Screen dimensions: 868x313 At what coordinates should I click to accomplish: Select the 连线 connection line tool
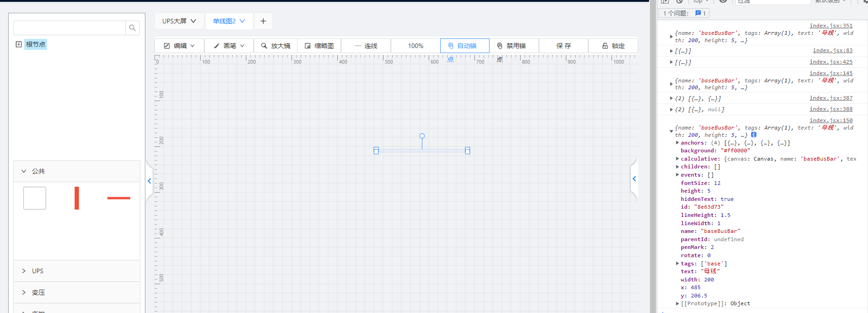point(366,46)
